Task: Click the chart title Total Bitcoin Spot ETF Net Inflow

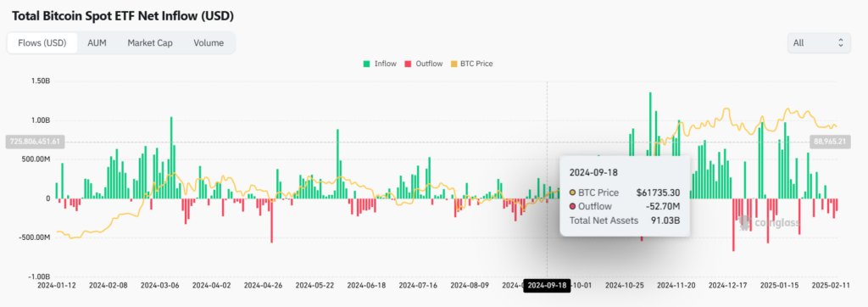Action: pyautogui.click(x=124, y=16)
